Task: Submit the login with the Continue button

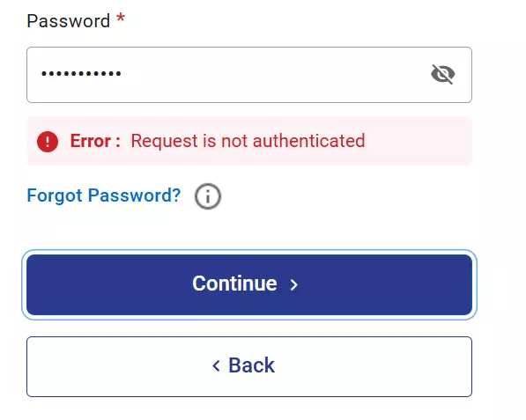Action: point(249,284)
